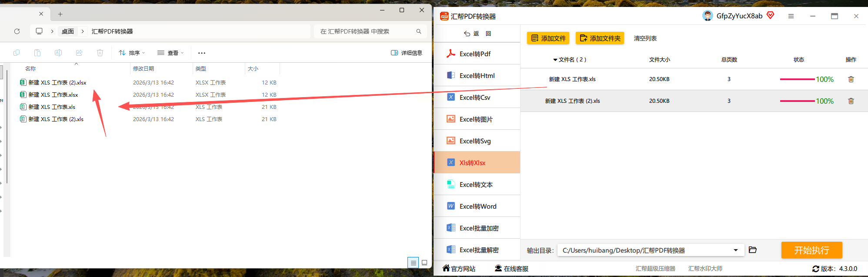The height and width of the screenshot is (277, 868).
Task: Switch Explorer to details list view
Action: tap(413, 263)
